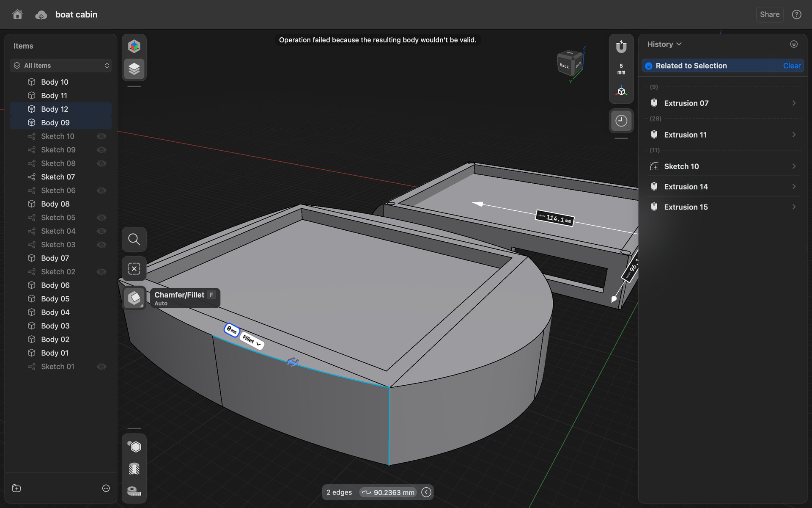Click the layers stack icon

[x=134, y=69]
